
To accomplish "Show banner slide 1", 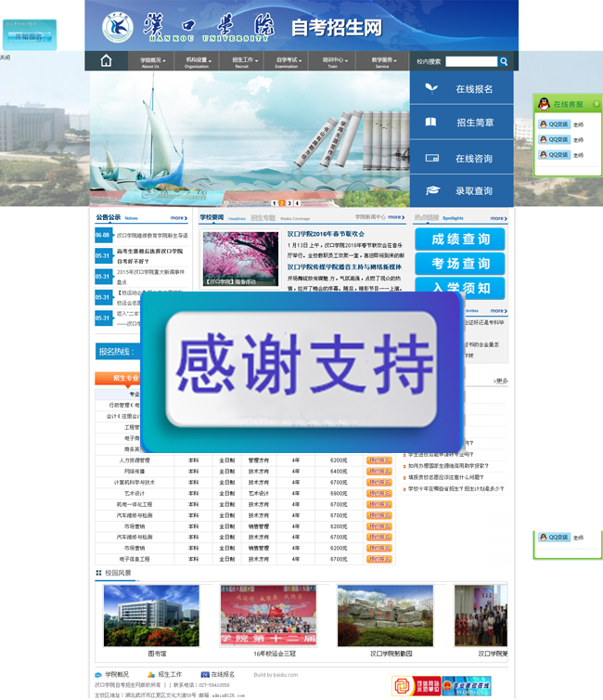I will [x=275, y=203].
